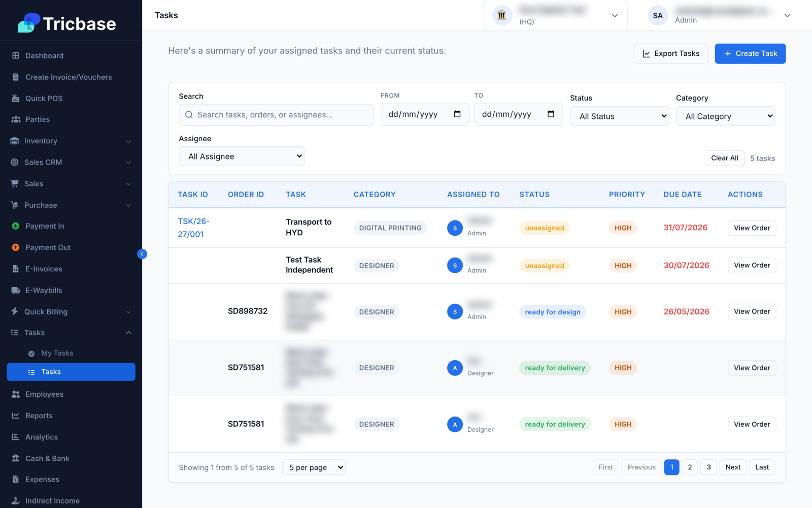Collapse the Tasks submenu chevron
The height and width of the screenshot is (508, 812).
(128, 333)
